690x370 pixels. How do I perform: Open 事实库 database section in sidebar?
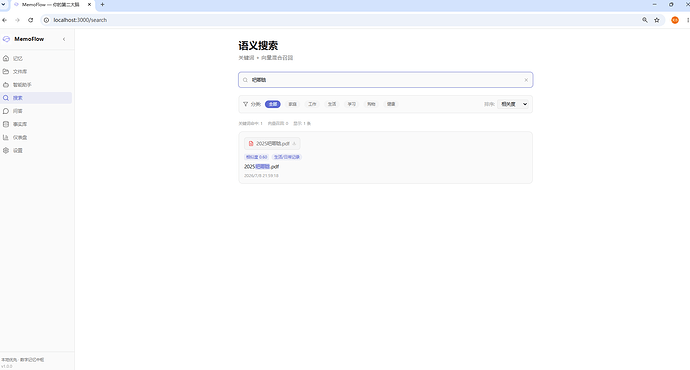[x=36, y=124]
